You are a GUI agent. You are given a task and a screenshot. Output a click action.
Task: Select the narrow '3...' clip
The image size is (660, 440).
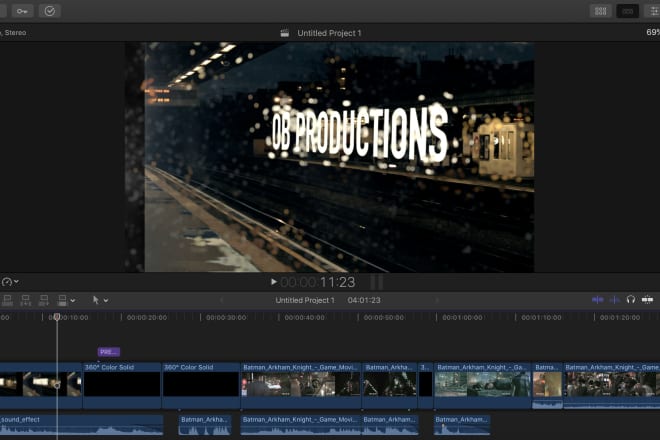point(426,385)
